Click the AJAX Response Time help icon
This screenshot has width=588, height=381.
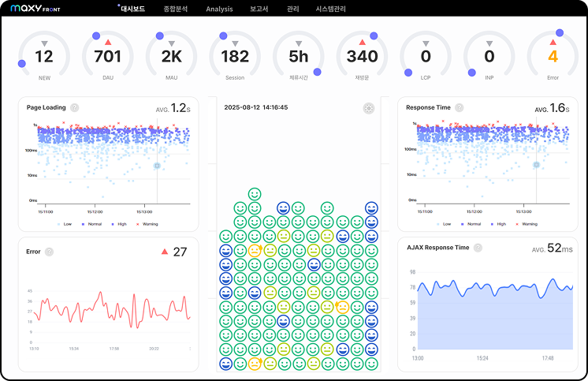coord(478,248)
